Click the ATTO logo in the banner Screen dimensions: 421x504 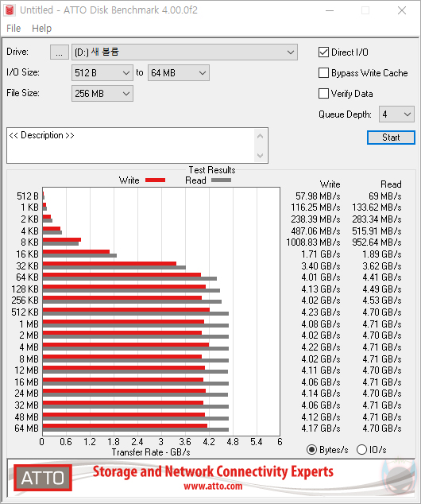(42, 478)
